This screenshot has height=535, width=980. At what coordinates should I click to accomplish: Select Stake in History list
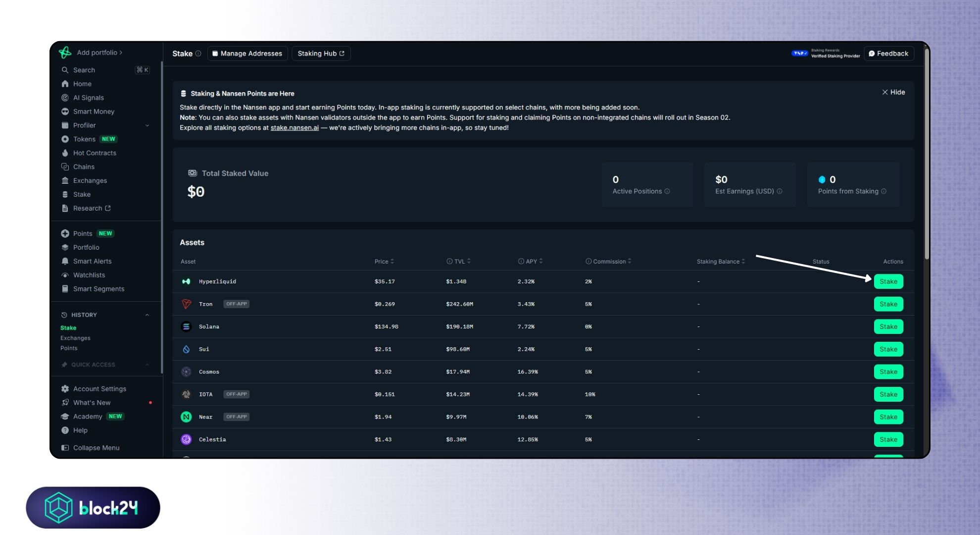(x=68, y=328)
